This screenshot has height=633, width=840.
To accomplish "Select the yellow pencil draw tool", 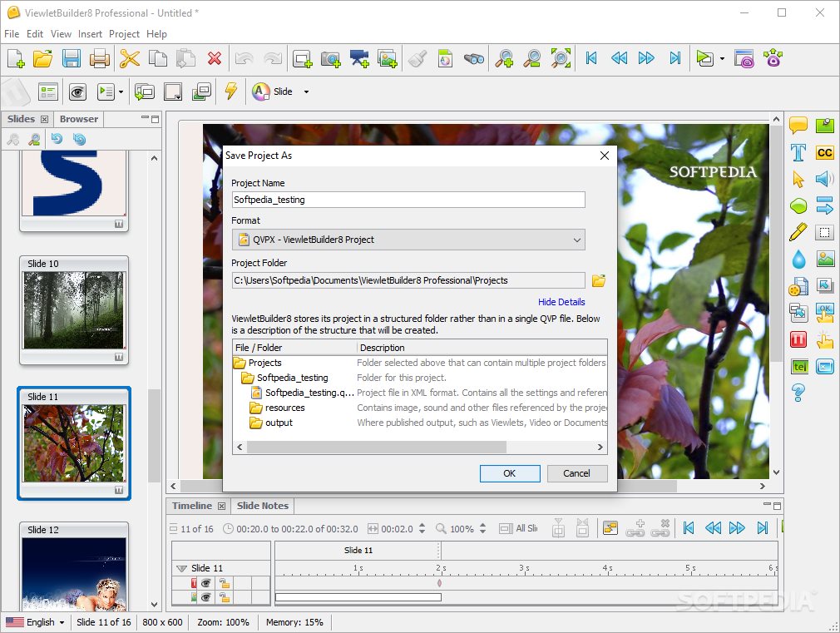I will tap(798, 232).
